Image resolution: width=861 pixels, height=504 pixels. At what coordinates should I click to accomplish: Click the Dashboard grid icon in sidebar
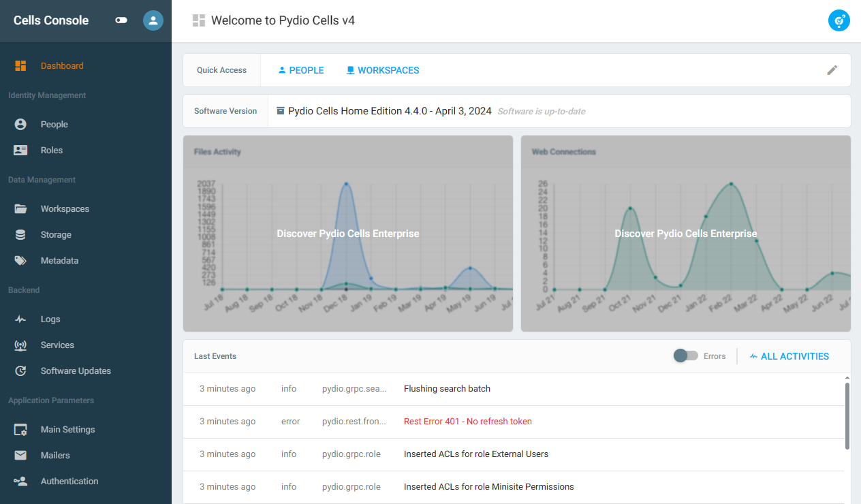(20, 66)
